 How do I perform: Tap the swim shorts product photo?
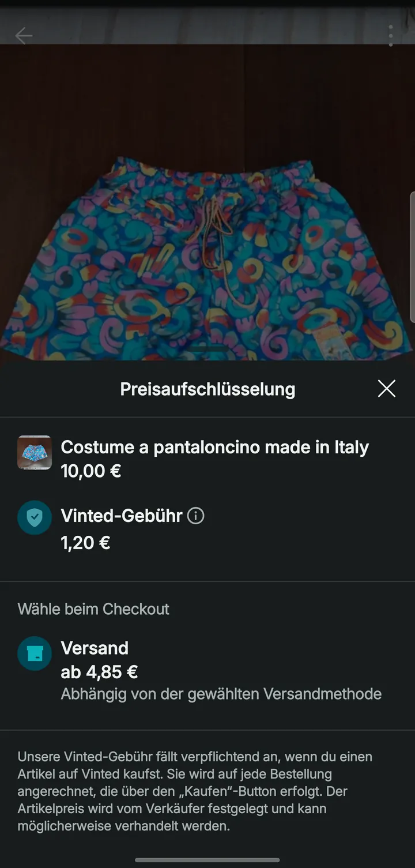coord(207,254)
